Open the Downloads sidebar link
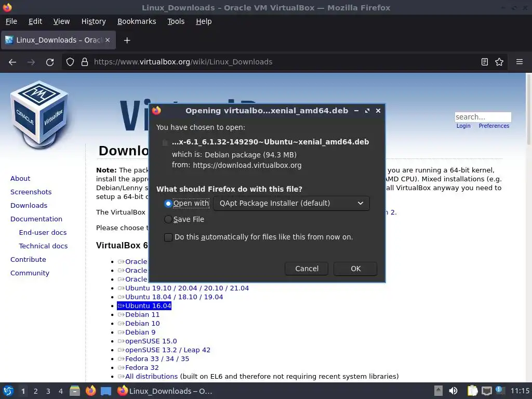This screenshot has height=399, width=532. [x=29, y=206]
